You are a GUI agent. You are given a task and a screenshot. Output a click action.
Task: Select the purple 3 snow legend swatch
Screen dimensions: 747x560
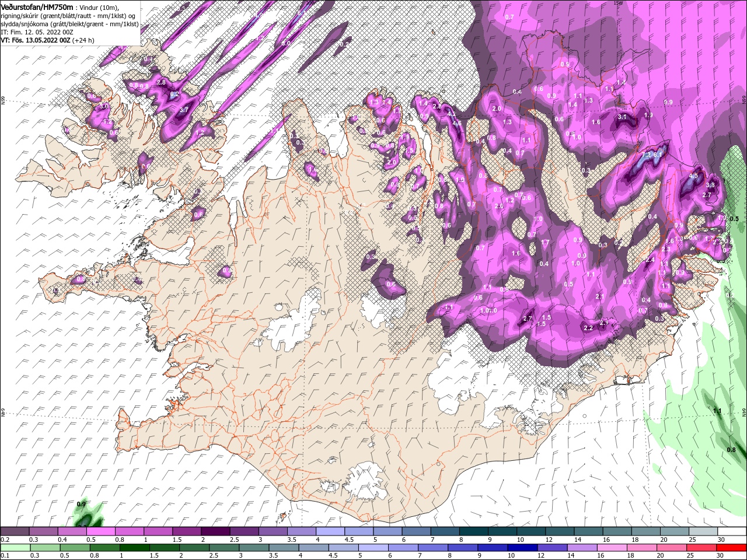(274, 531)
